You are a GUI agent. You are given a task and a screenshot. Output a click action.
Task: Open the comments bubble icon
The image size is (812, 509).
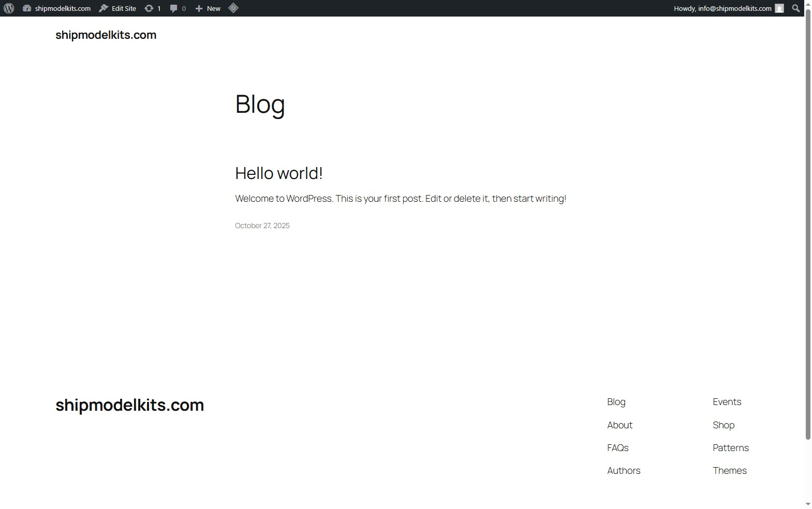[x=174, y=8]
